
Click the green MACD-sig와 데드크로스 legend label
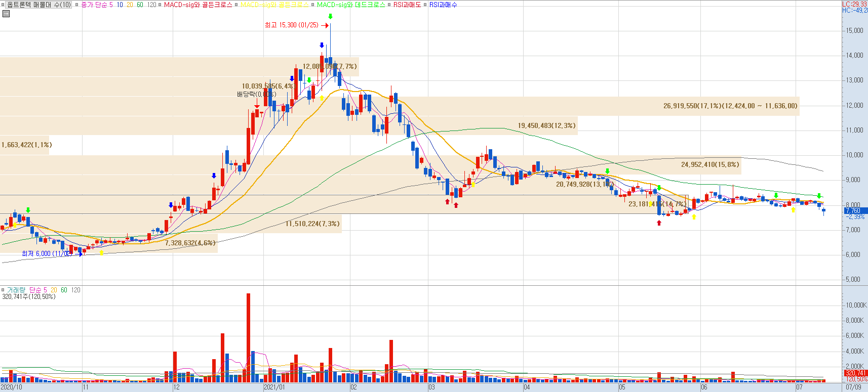click(x=351, y=5)
